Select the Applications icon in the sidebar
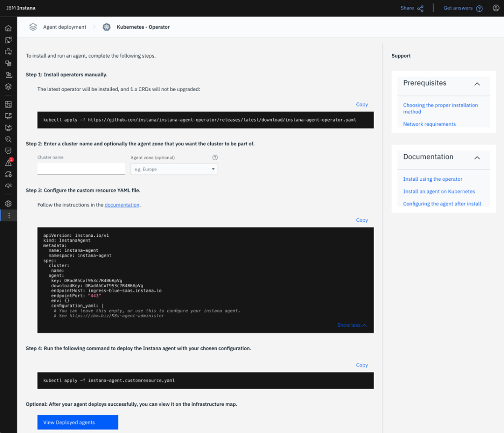This screenshot has height=433, width=504. click(x=8, y=40)
